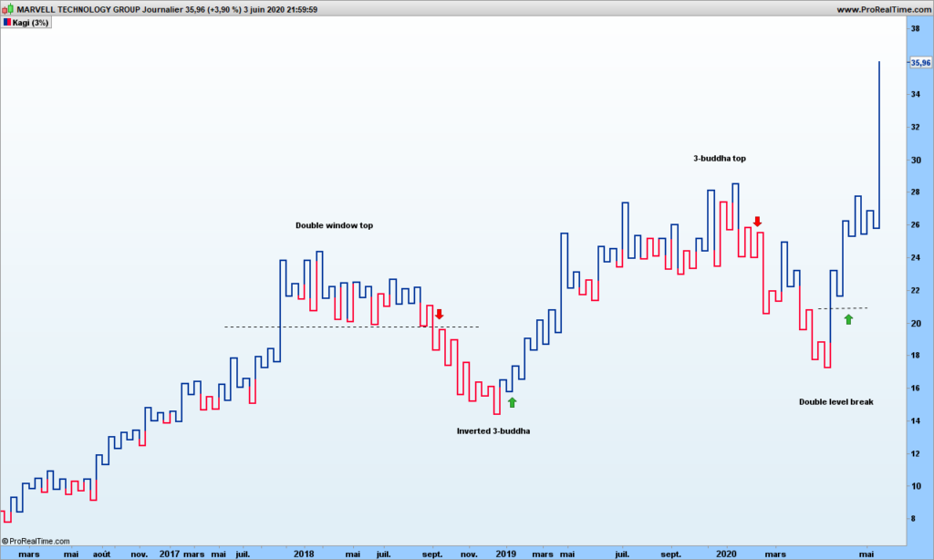The width and height of the screenshot is (934, 560).
Task: Click the candlestick chart icon beside the title
Action: 7,9
